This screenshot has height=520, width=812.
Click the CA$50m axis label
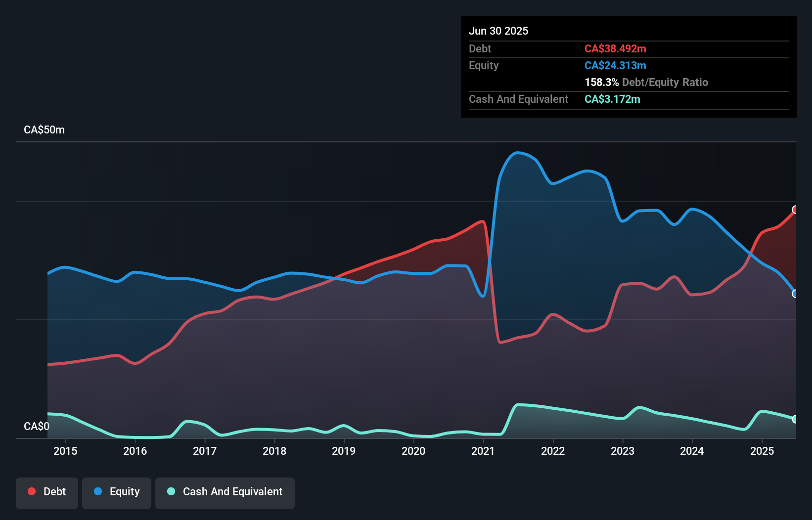click(x=44, y=130)
